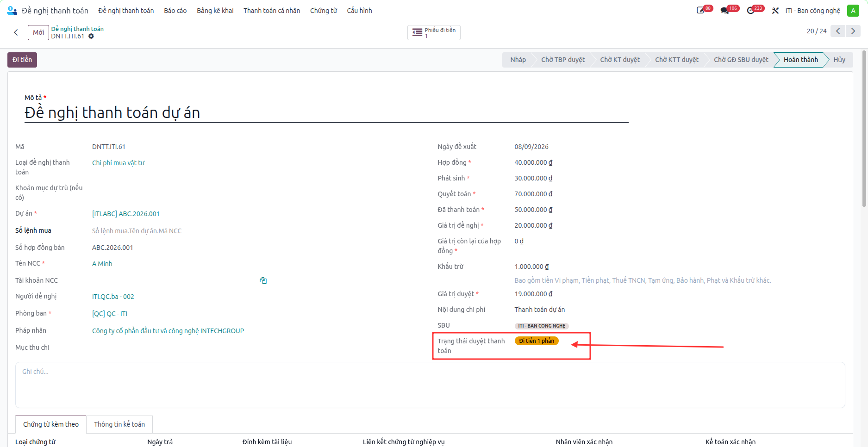This screenshot has height=447, width=868.
Task: Click the ITI - BAN CONG NGHE tag
Action: point(542,326)
